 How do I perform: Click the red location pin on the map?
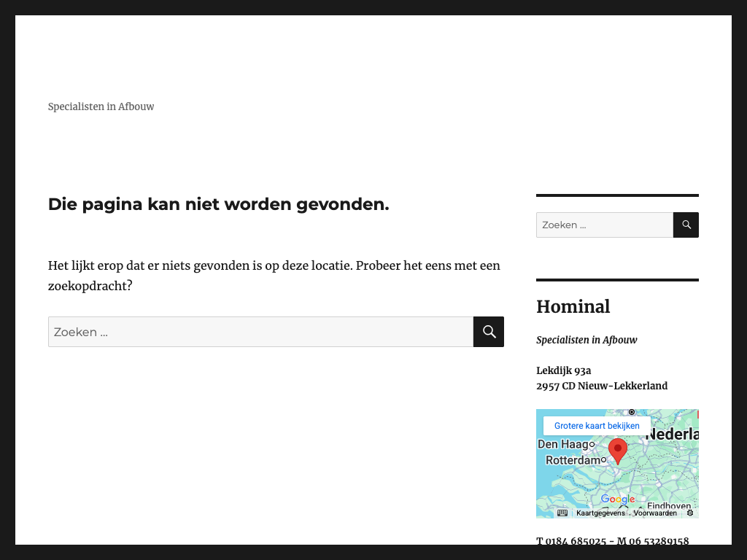click(x=617, y=450)
